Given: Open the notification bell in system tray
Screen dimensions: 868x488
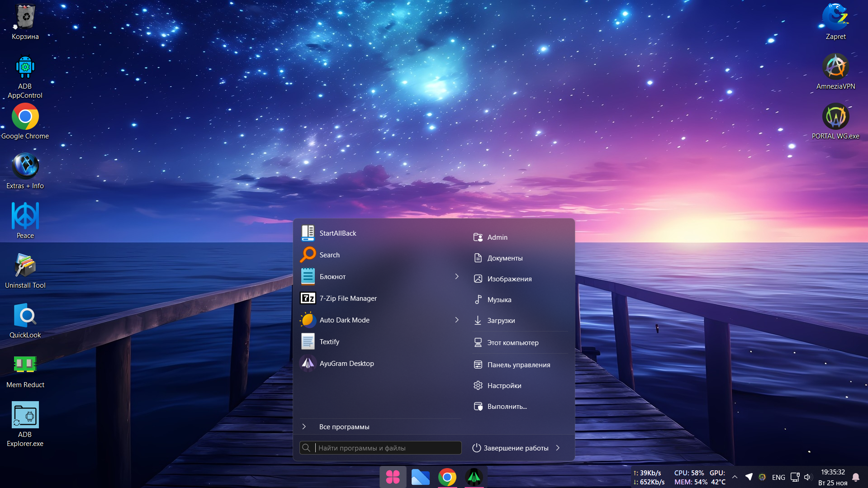Looking at the screenshot, I should (856, 477).
